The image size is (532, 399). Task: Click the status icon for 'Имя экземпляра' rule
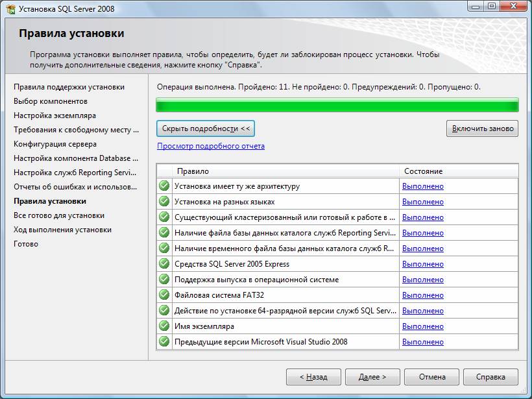click(164, 326)
